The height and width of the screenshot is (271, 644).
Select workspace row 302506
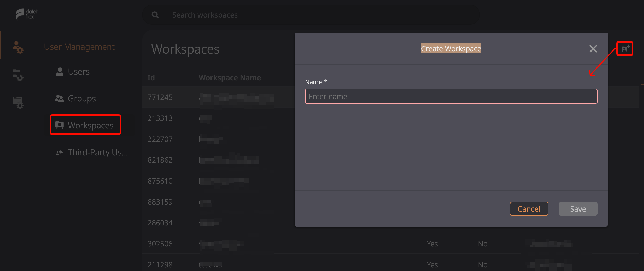[x=390, y=244]
